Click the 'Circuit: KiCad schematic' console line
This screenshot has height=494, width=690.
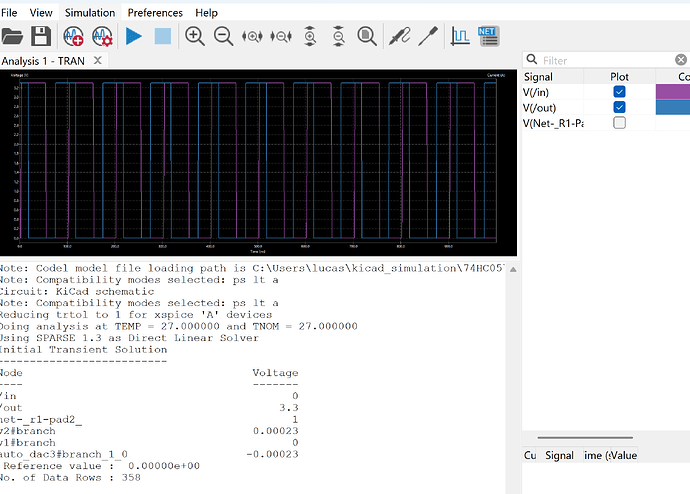click(x=77, y=291)
